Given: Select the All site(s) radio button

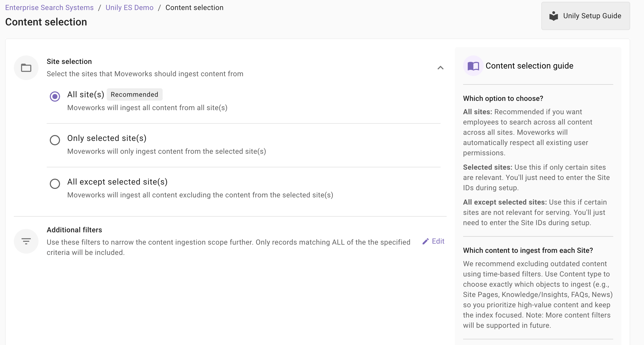Looking at the screenshot, I should tap(55, 97).
